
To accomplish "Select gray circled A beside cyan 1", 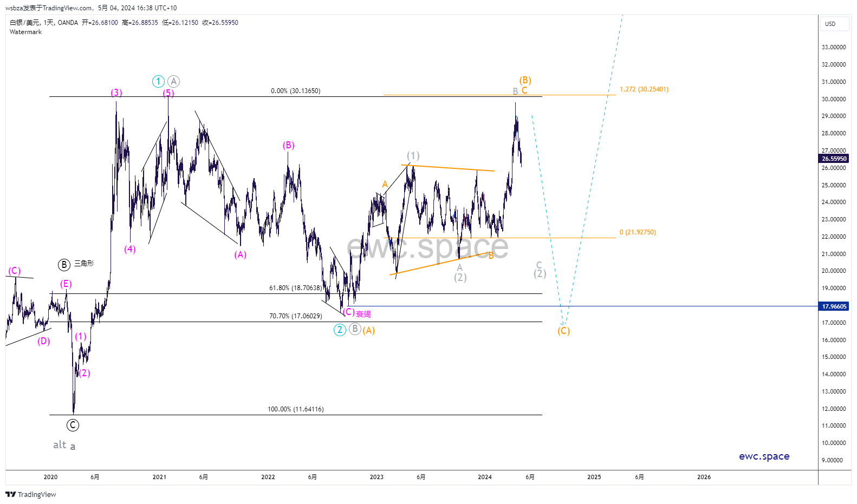I will coord(173,82).
